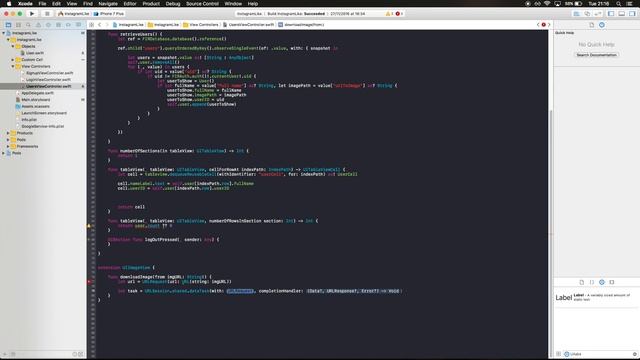
Task: Open the Source Control menu
Action: pyautogui.click(x=202, y=4)
